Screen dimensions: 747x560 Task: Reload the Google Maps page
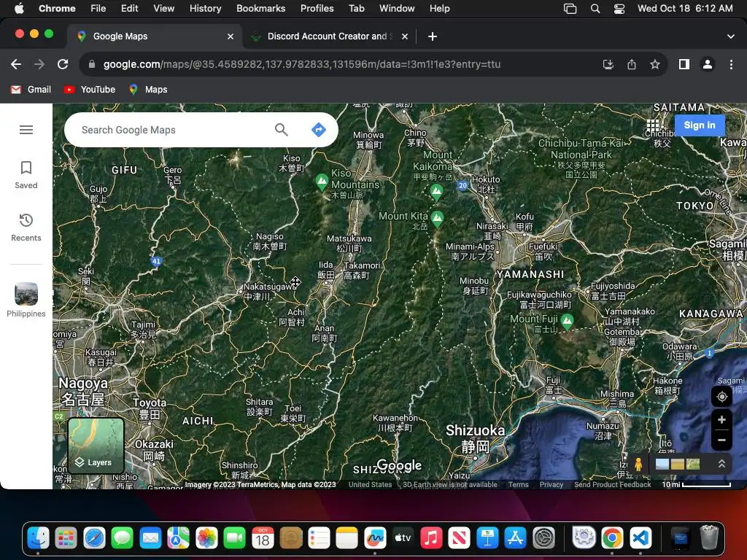point(63,64)
